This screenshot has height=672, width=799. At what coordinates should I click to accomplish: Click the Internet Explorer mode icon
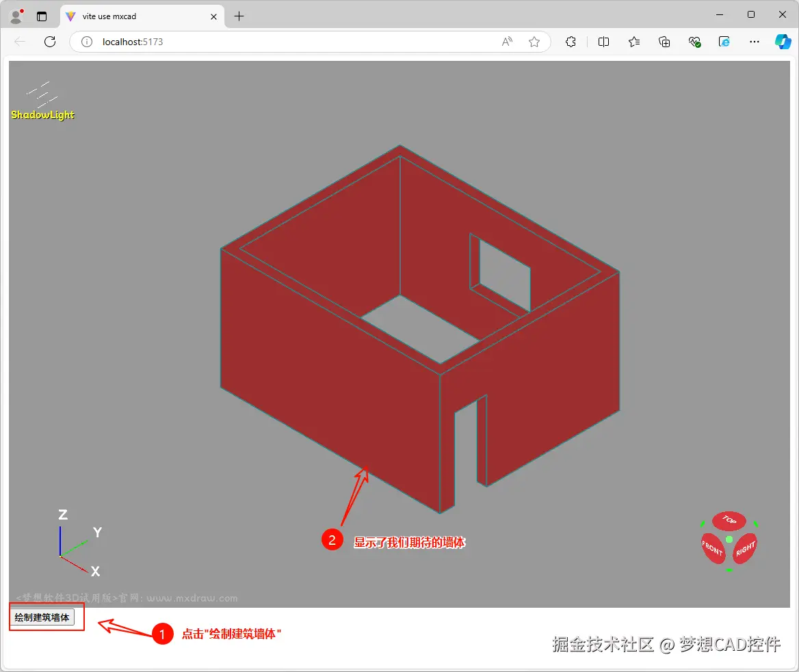pos(724,42)
